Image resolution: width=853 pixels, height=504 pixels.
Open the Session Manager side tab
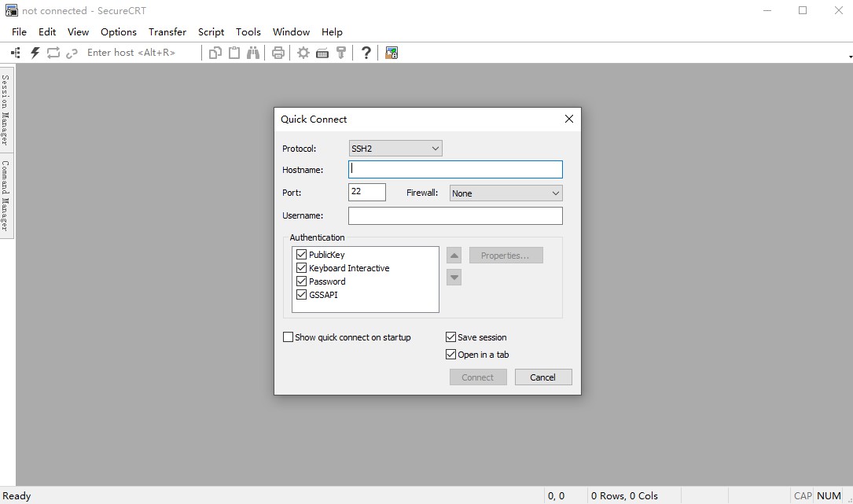tap(6, 111)
